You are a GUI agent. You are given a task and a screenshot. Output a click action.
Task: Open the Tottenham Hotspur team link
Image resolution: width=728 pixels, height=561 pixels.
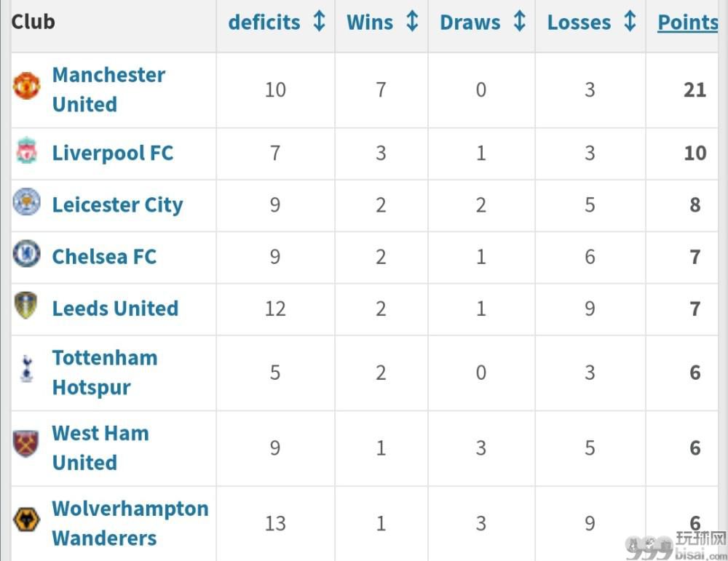[105, 373]
